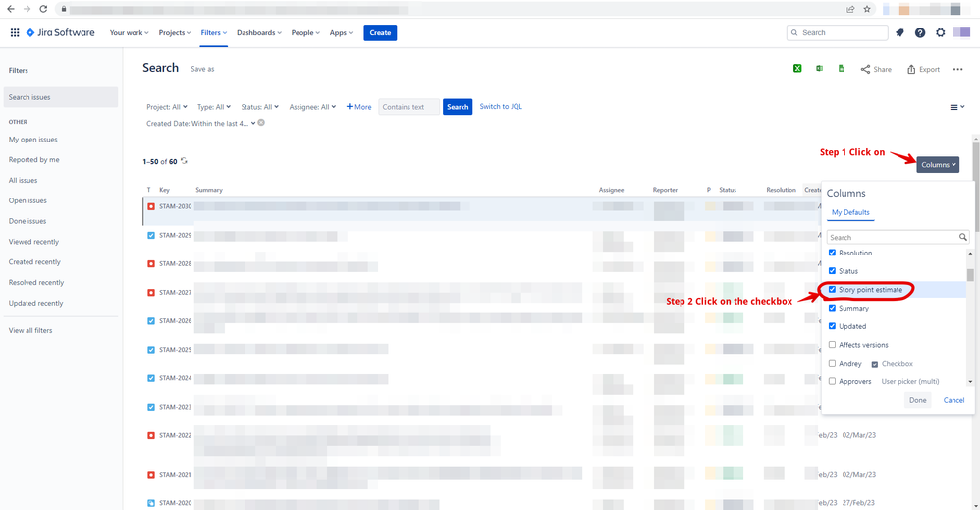This screenshot has width=980, height=510.
Task: Open the Filters top menu
Action: pos(214,32)
